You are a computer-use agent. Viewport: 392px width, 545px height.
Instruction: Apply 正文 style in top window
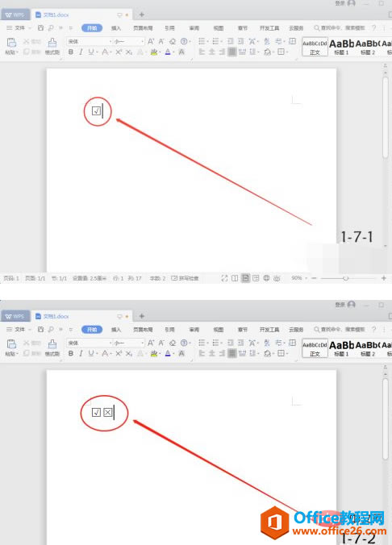point(315,47)
